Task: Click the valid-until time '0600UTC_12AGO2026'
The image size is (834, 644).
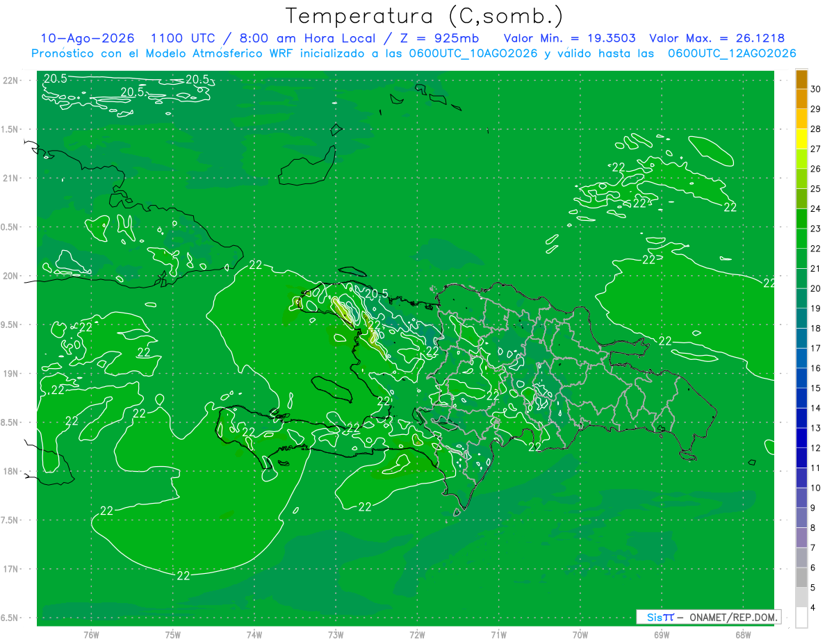Action: [732, 53]
